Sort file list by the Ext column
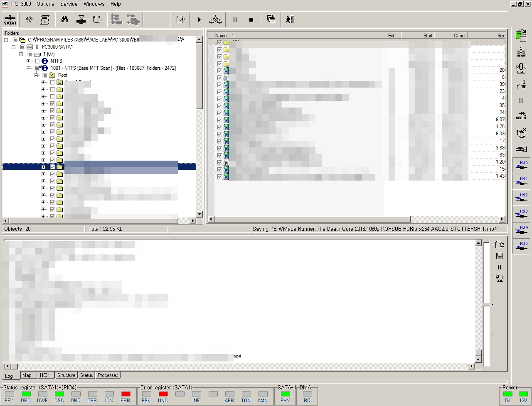This screenshot has width=532, height=406. [x=392, y=36]
